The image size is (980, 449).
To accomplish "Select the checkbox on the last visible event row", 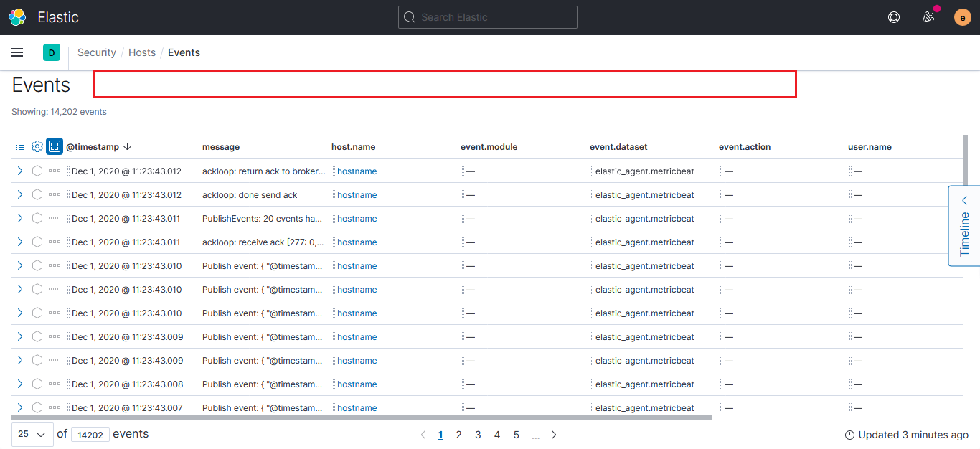I will tap(37, 407).
